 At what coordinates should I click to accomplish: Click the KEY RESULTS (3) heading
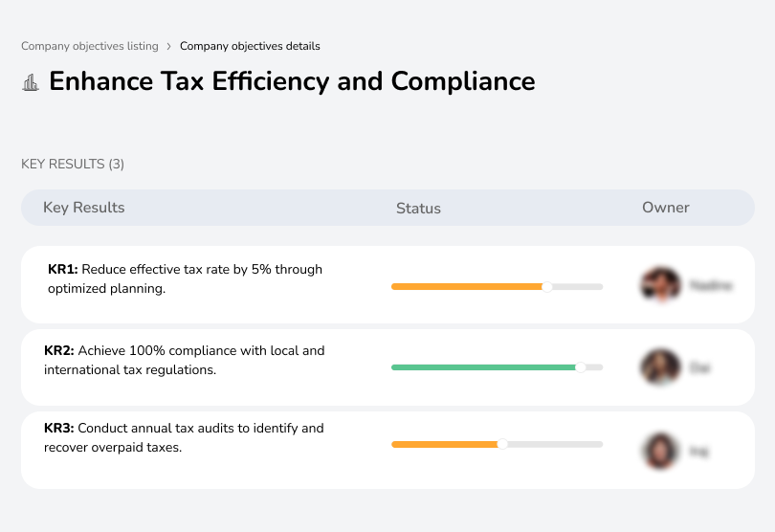(x=73, y=165)
